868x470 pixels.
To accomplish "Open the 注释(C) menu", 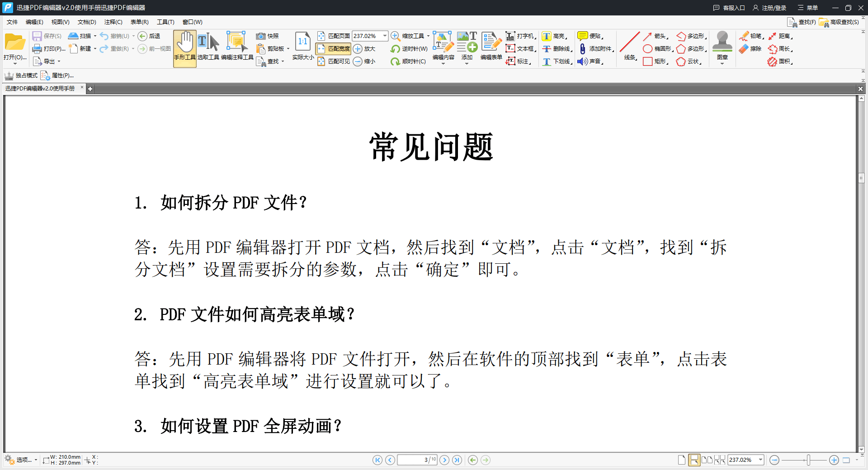I will pos(113,22).
